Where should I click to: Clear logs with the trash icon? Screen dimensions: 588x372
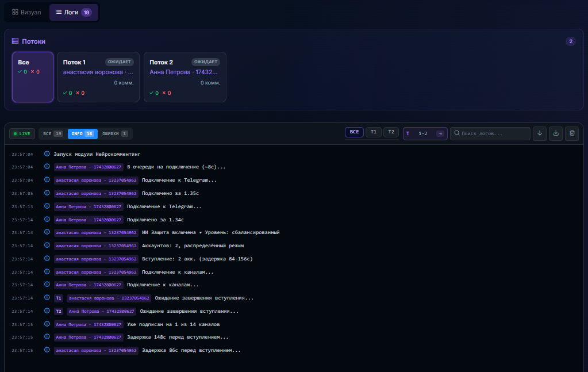coord(572,133)
